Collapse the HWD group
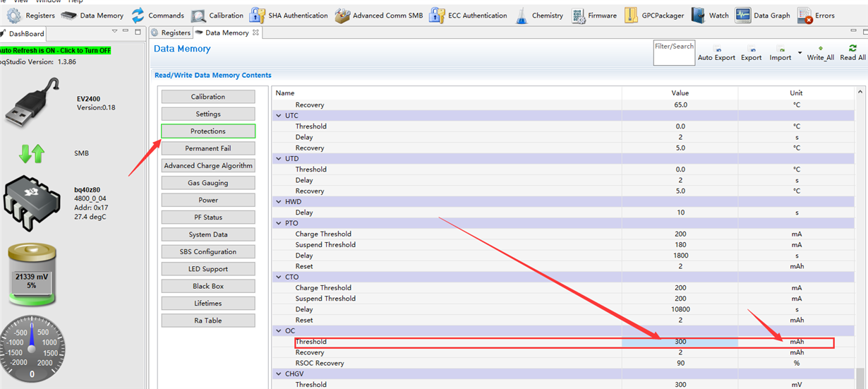 pyautogui.click(x=278, y=201)
